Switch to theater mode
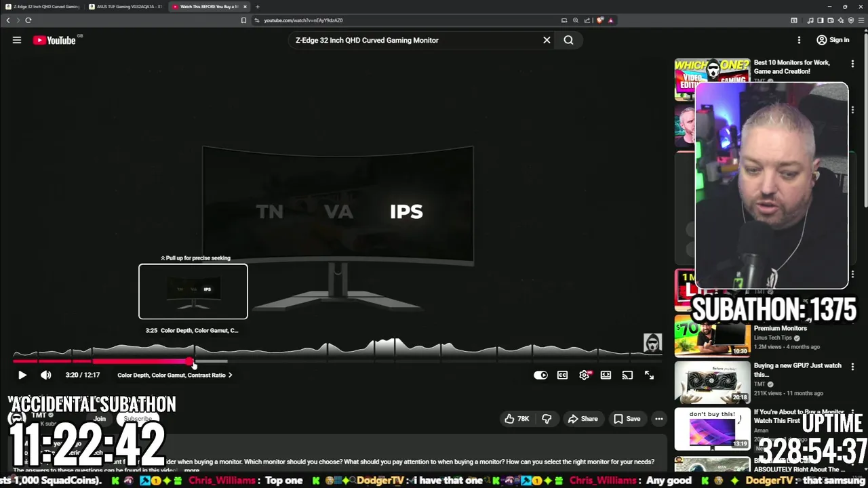The width and height of the screenshot is (868, 488). [606, 375]
